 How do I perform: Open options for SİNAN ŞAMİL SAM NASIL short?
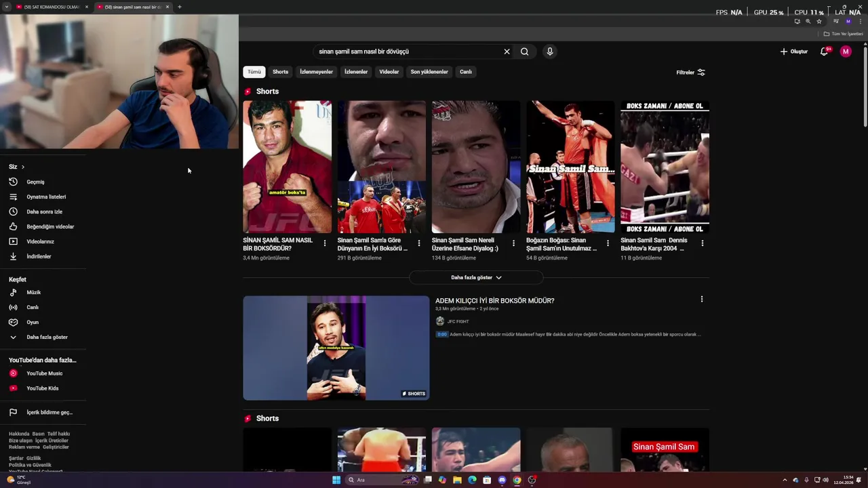pyautogui.click(x=325, y=243)
